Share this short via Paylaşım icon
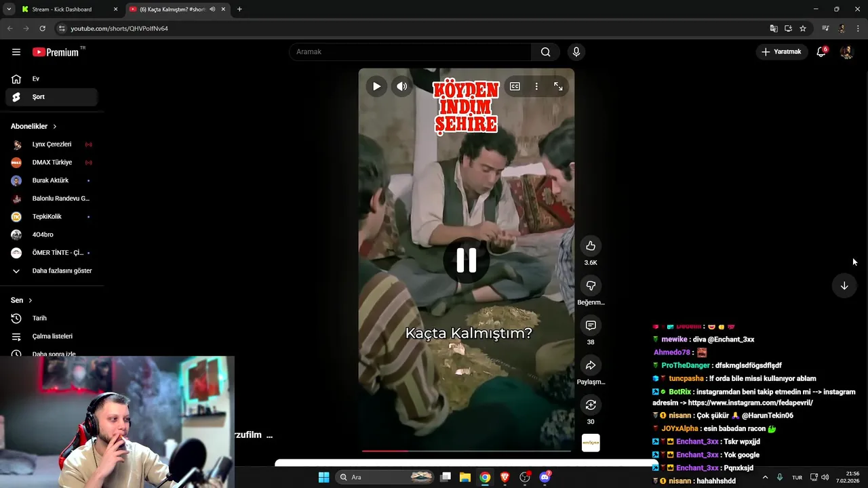Viewport: 868px width, 488px height. click(591, 365)
